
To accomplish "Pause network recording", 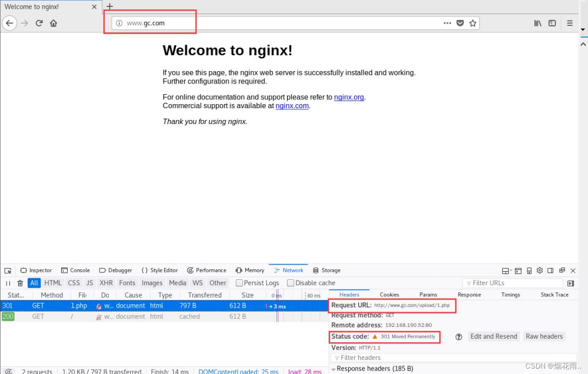I will point(8,283).
